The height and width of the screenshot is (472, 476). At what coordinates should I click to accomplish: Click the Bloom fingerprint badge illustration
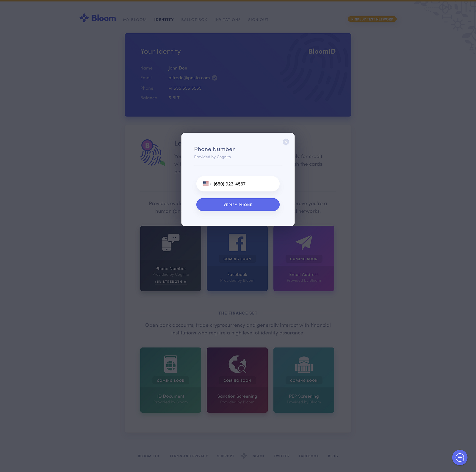click(x=152, y=152)
